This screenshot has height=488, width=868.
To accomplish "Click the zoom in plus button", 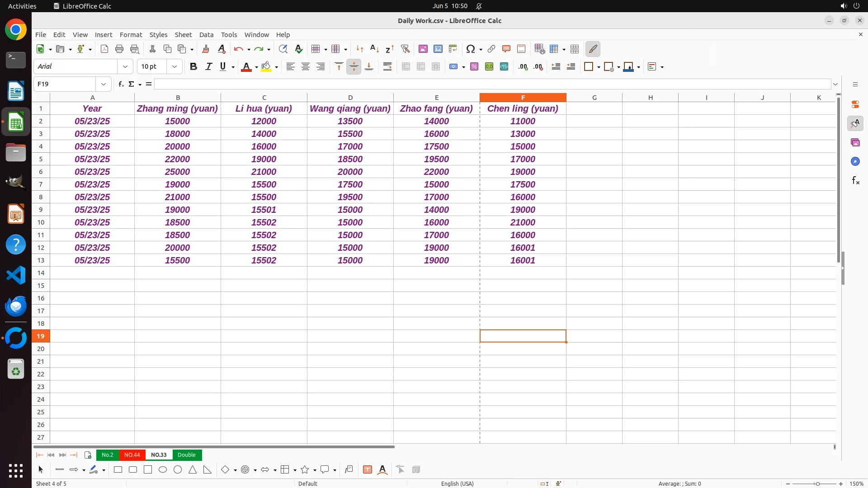I will [x=841, y=483].
